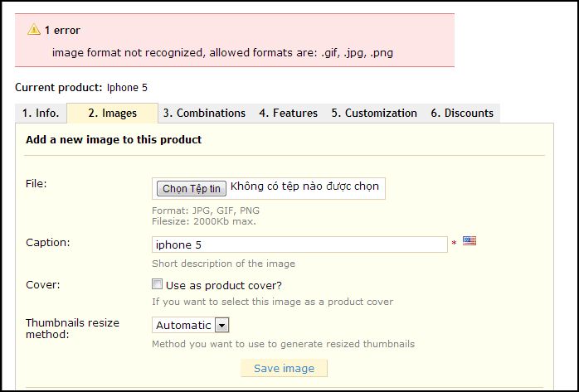Click the US flag language icon
The image size is (579, 392).
click(x=470, y=241)
